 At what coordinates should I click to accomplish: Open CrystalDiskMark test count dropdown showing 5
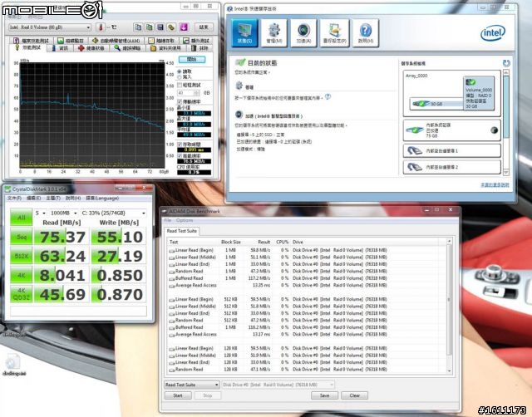click(40, 213)
